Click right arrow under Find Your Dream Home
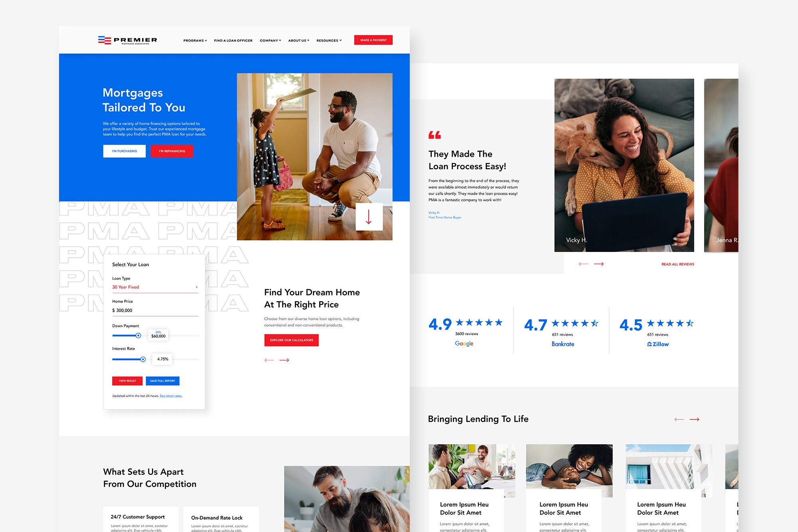 284,360
